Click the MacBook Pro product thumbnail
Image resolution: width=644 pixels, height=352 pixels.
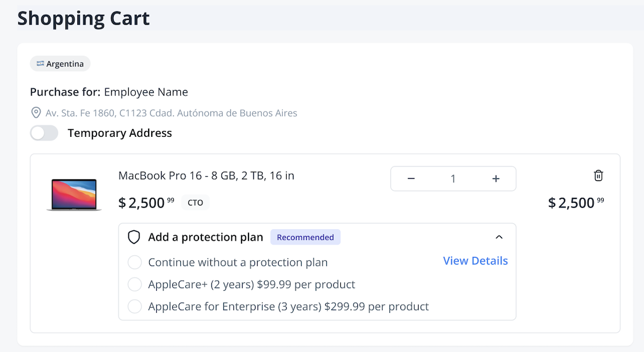click(x=74, y=195)
